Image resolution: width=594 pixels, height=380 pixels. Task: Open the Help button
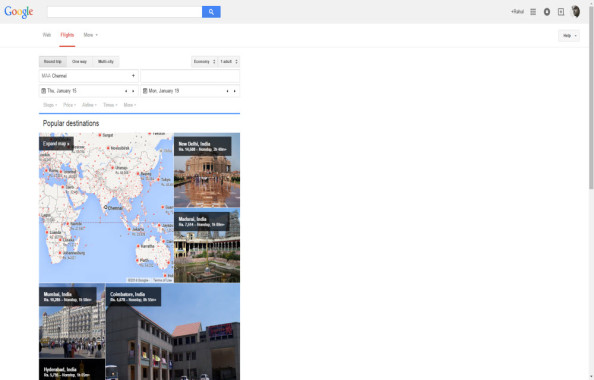click(x=569, y=36)
